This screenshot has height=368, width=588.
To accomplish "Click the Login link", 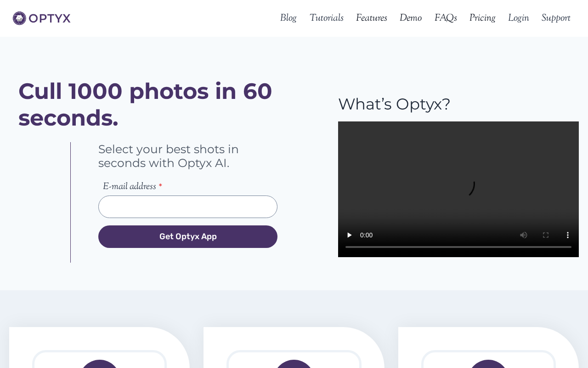I will tap(518, 18).
